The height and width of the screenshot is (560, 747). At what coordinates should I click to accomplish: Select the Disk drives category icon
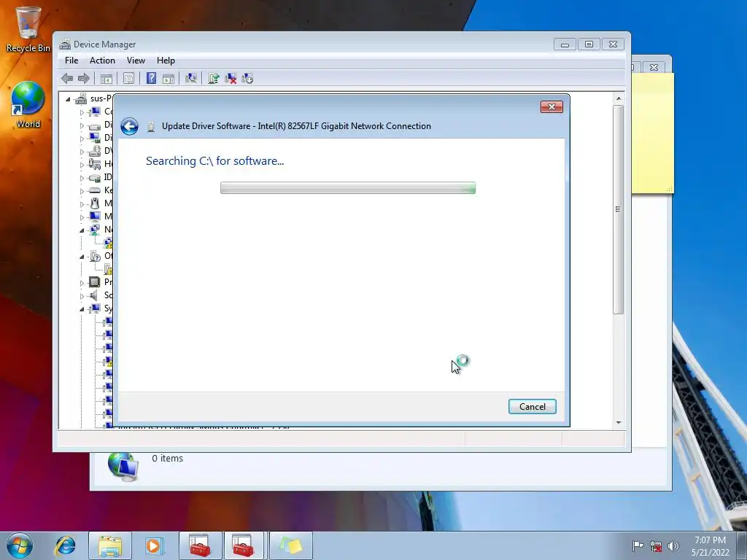click(x=94, y=125)
